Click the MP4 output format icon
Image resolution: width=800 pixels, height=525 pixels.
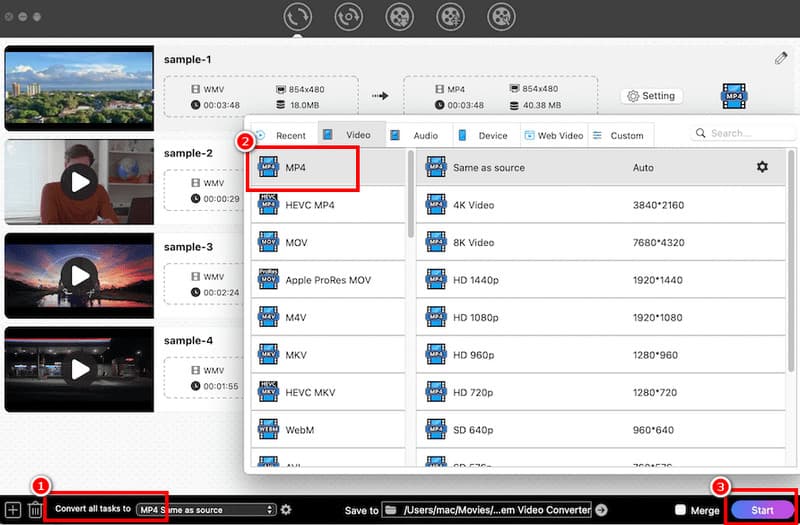pyautogui.click(x=736, y=96)
